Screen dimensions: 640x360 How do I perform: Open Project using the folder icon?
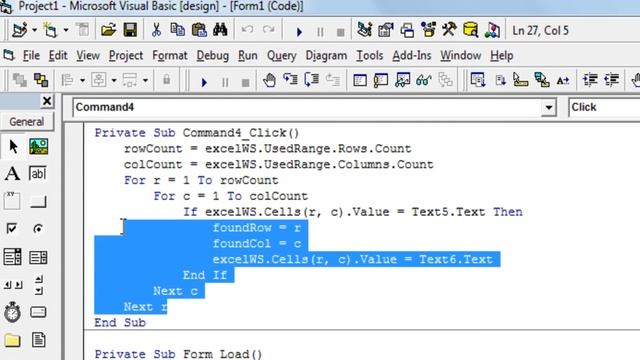pos(109,30)
